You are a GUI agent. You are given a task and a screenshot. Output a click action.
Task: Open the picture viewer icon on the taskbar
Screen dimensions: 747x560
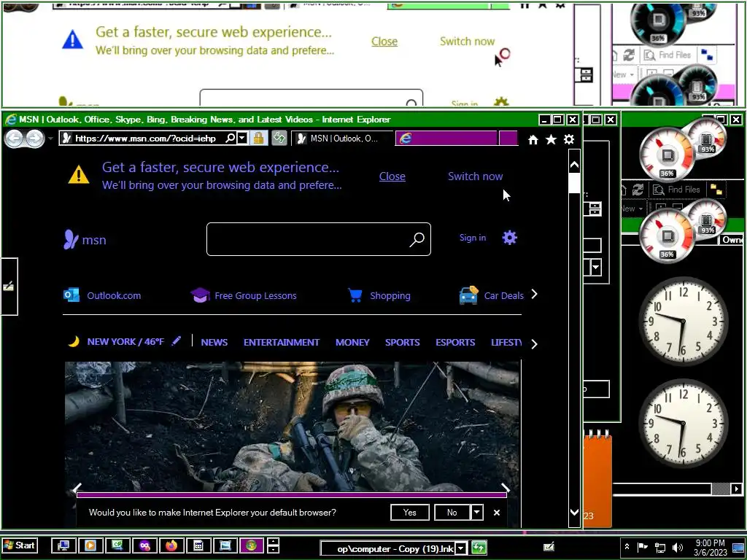coord(225,545)
